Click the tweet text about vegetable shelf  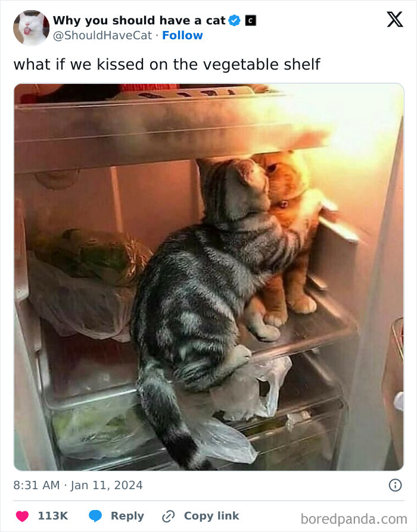click(167, 64)
